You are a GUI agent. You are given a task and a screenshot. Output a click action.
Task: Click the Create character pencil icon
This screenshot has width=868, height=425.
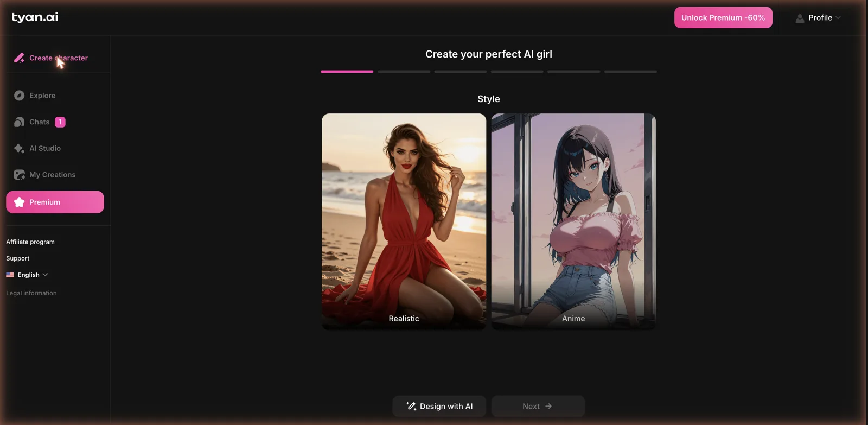coord(19,58)
